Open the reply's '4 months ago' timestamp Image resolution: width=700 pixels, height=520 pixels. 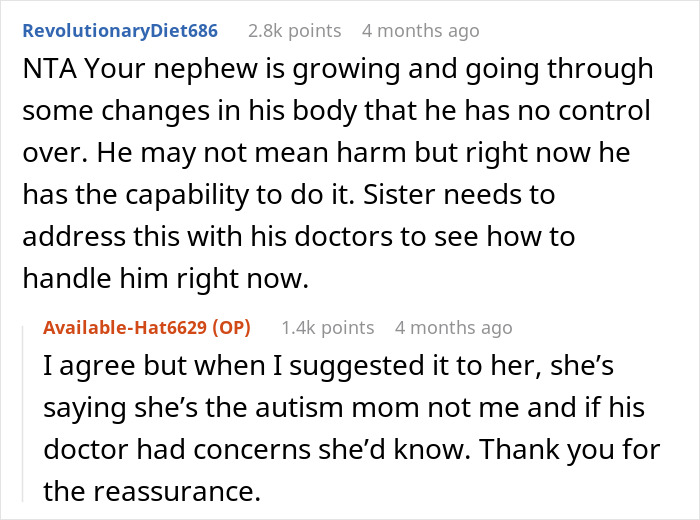tap(454, 327)
